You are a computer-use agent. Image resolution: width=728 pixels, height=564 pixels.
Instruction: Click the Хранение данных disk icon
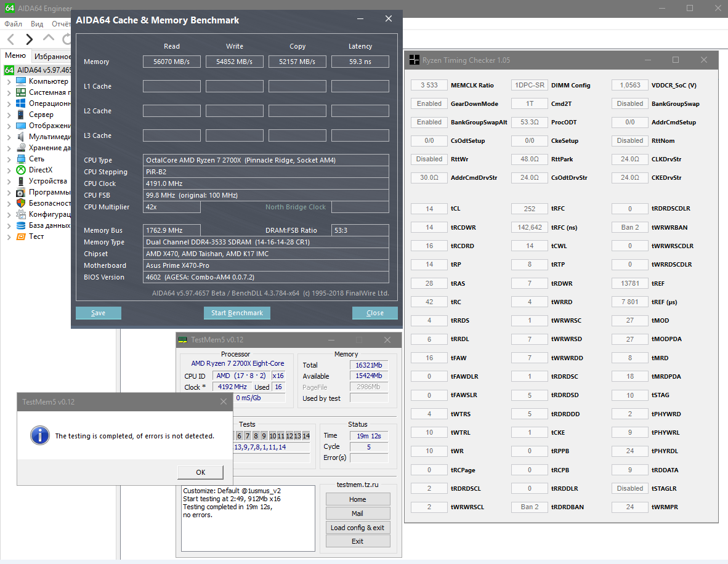coord(21,148)
